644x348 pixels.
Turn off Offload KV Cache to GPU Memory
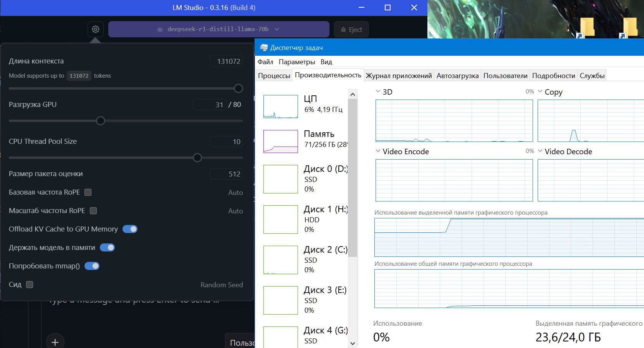(x=130, y=229)
